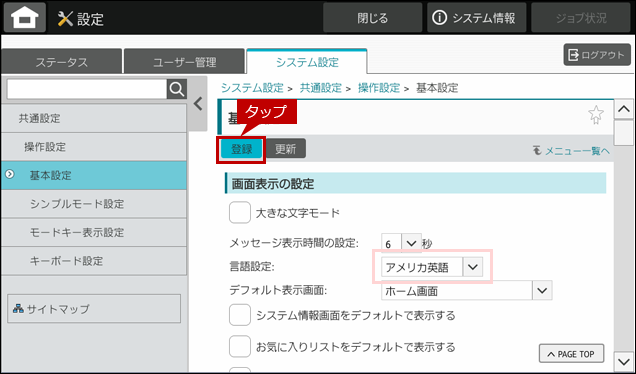Screen dimensions: 636x374
Task: Open 言語設定 dropdown showing アメリカ英語
Action: tap(432, 267)
